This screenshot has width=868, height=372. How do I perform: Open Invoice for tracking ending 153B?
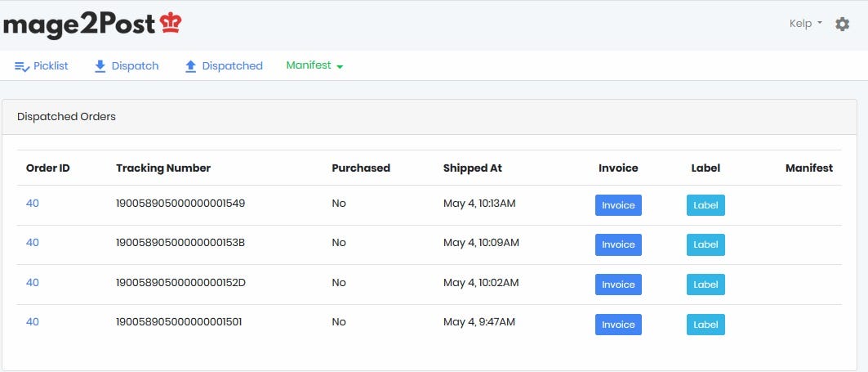pos(618,244)
